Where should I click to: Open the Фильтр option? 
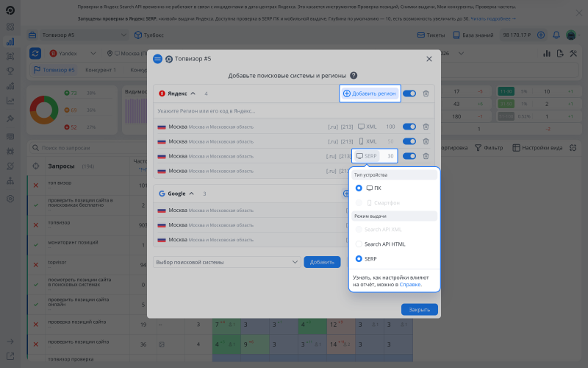[489, 148]
